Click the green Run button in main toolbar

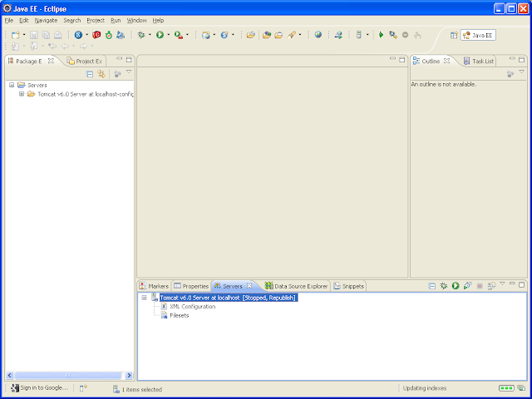pos(160,35)
